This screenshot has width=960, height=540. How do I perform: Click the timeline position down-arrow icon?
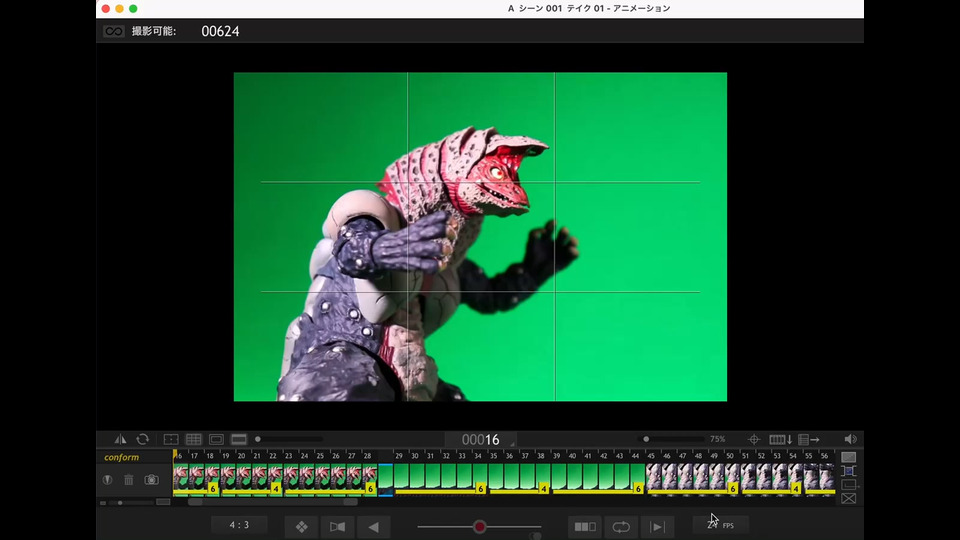[x=781, y=439]
